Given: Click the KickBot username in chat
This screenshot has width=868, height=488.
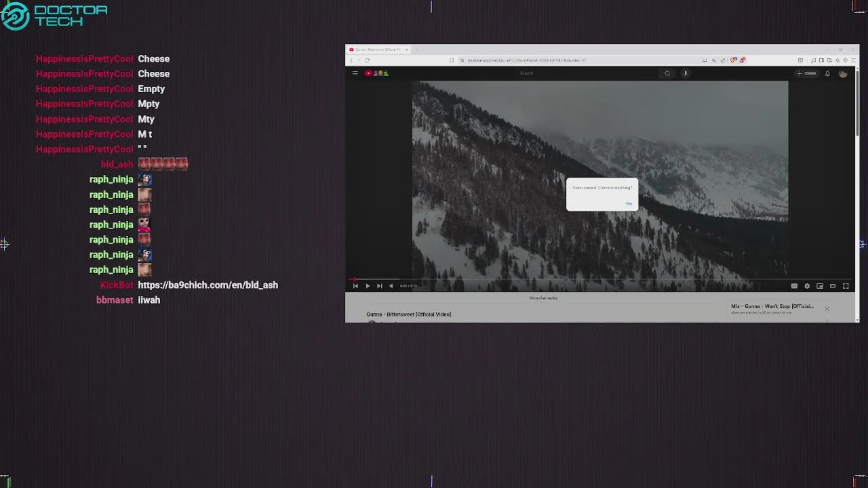Looking at the screenshot, I should (117, 285).
